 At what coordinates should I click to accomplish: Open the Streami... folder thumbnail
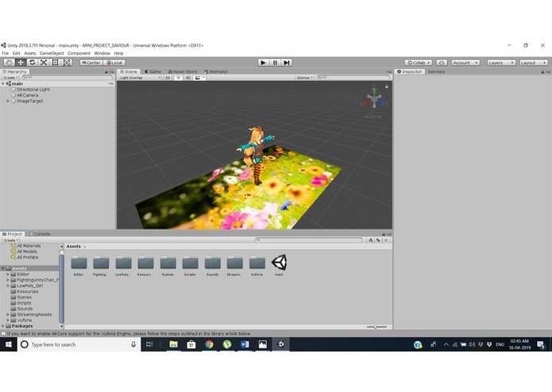[x=235, y=263]
